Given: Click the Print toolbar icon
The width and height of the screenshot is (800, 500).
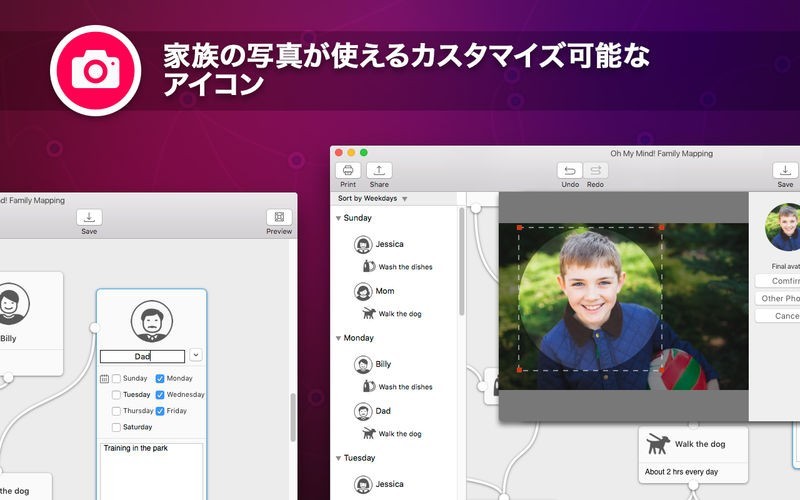Looking at the screenshot, I should coord(348,170).
